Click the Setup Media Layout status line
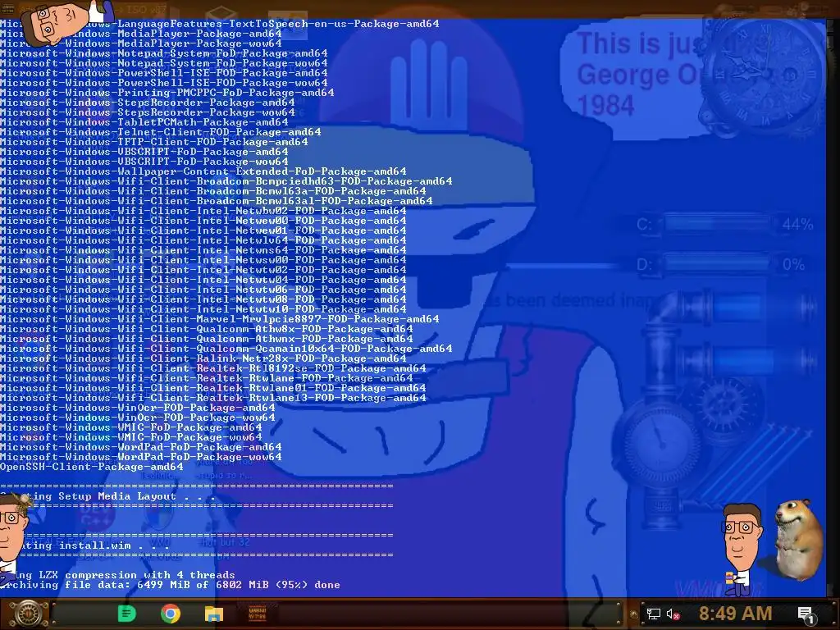The height and width of the screenshot is (630, 840). pos(107,496)
